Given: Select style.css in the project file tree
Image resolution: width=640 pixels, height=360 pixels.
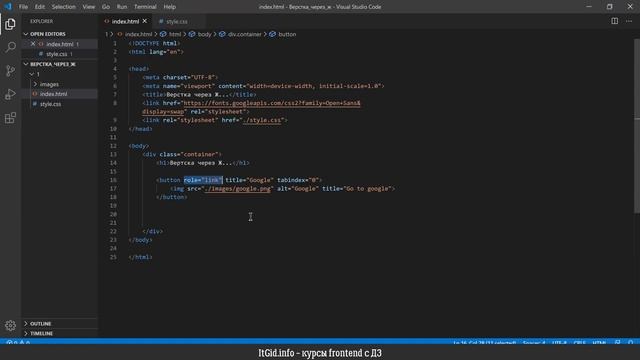Looking at the screenshot, I should [x=51, y=104].
